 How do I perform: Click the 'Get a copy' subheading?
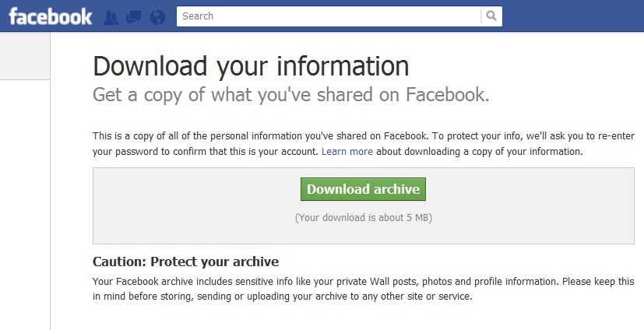[291, 95]
